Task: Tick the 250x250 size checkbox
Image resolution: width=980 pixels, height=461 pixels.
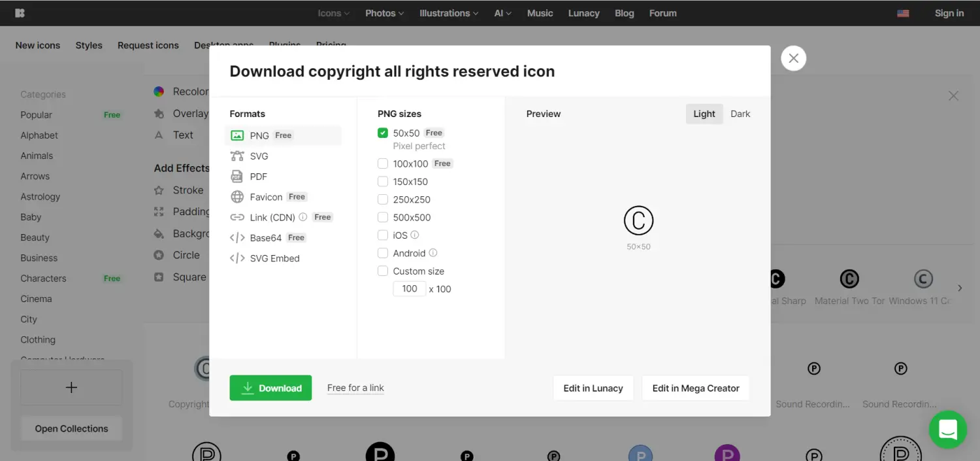Action: pos(383,199)
